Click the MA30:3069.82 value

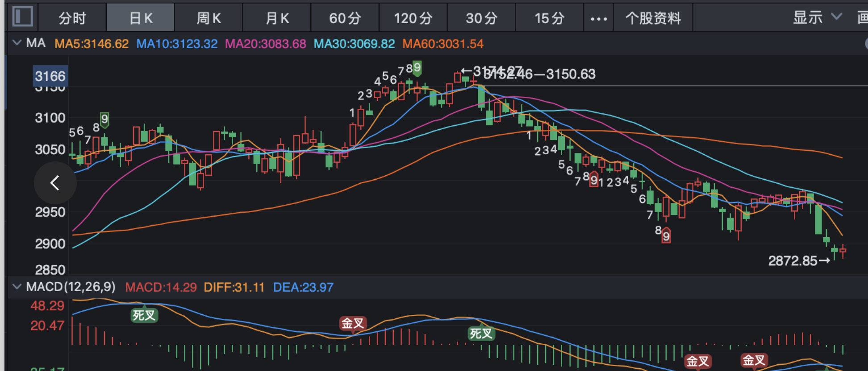click(354, 44)
